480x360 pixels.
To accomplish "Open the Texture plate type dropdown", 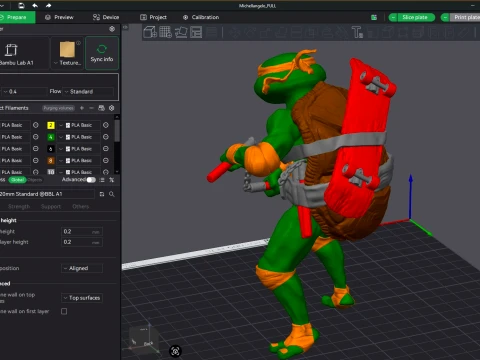I will [x=67, y=53].
